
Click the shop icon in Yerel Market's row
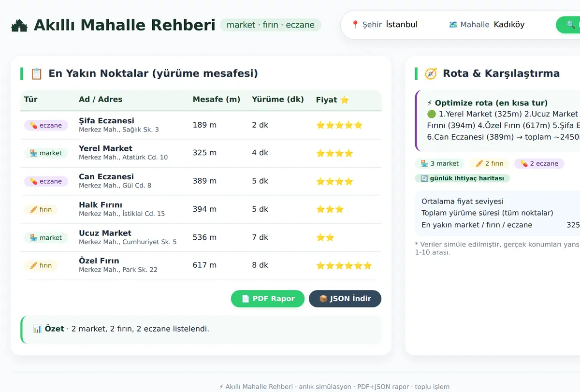[33, 153]
